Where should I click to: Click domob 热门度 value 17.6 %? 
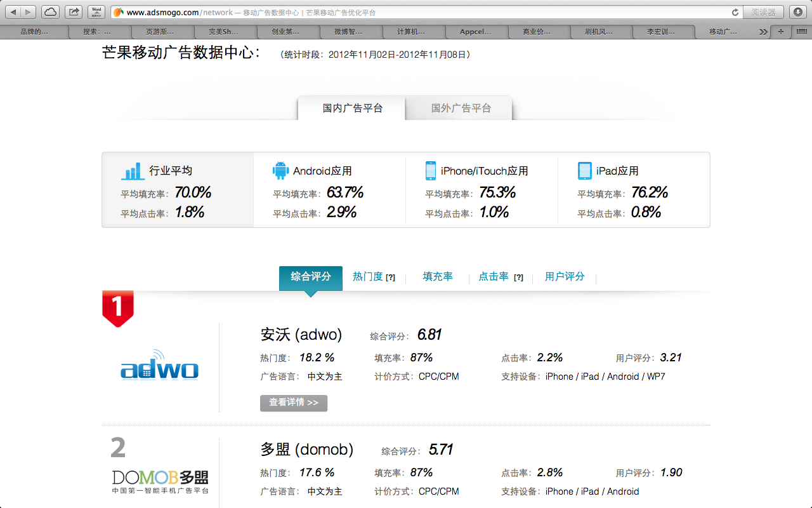pyautogui.click(x=317, y=472)
